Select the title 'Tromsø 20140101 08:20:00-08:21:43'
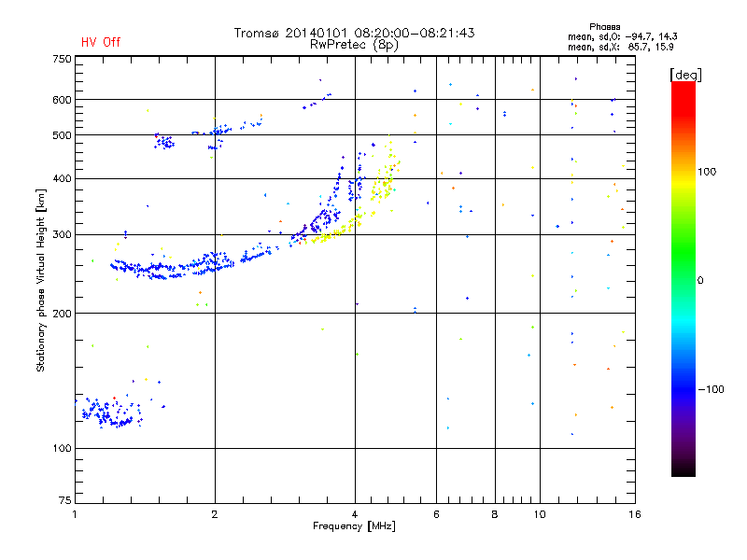The width and height of the screenshot is (747, 560). (x=354, y=33)
